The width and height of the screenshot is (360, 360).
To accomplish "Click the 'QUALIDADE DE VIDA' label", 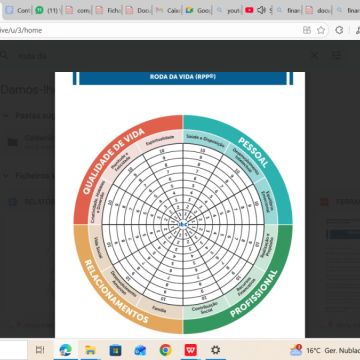I will (113, 160).
